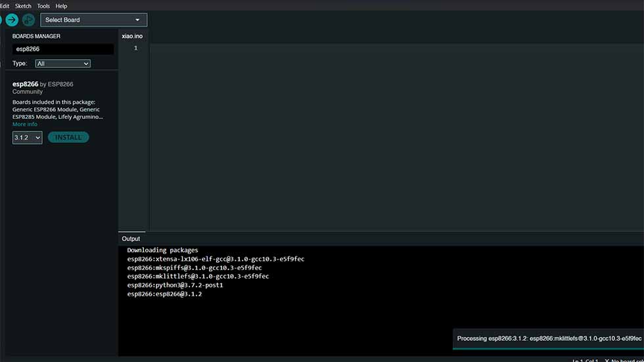Click the Community label under esp8266
Screen dimensions: 644x362
click(x=28, y=91)
